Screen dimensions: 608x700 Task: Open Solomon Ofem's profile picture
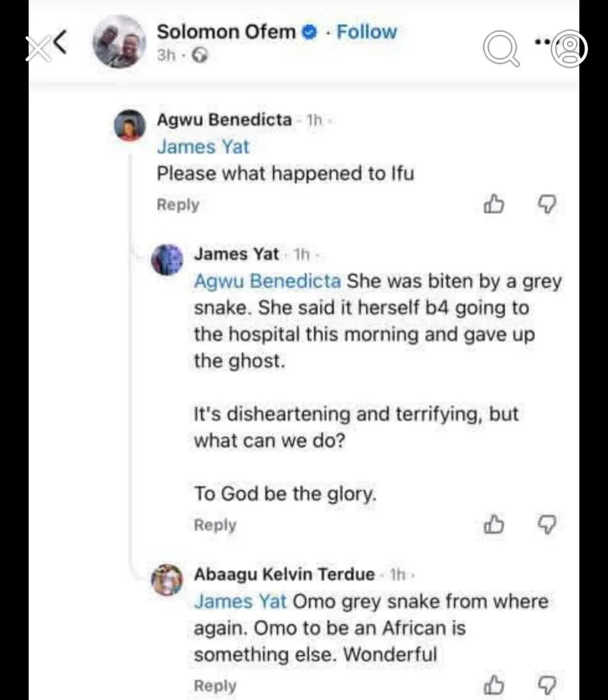tap(119, 42)
